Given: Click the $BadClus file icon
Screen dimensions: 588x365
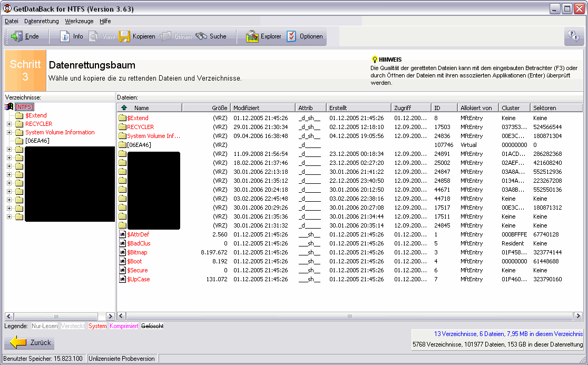Looking at the screenshot, I should pos(122,243).
